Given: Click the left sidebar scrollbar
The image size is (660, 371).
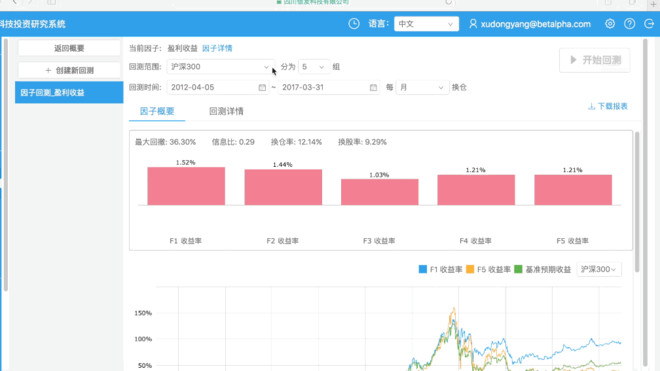Looking at the screenshot, I should click(x=5, y=164).
